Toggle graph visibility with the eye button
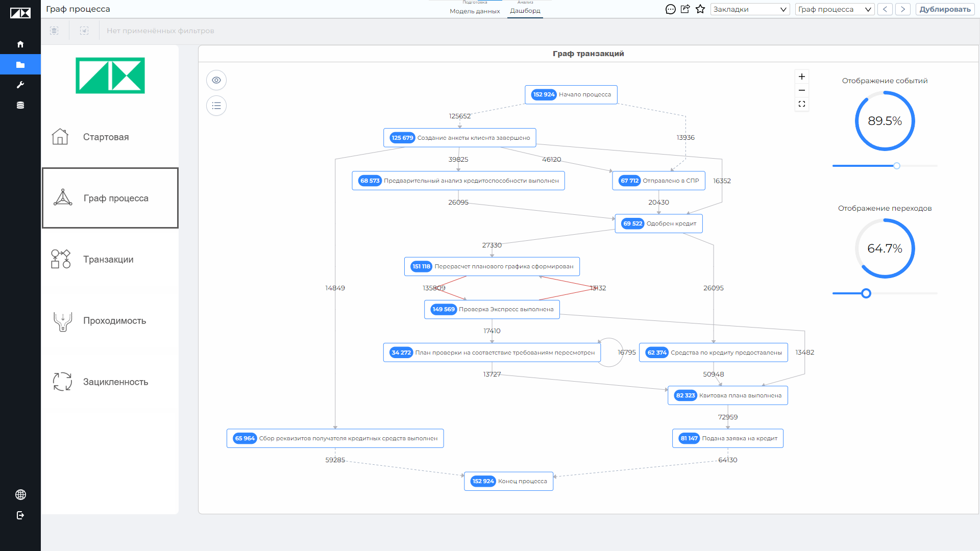 click(x=216, y=80)
